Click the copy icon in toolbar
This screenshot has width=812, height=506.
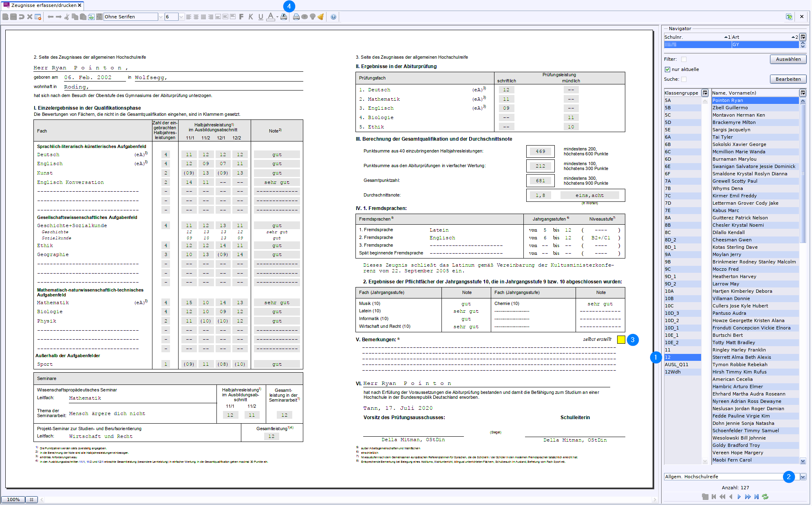75,17
